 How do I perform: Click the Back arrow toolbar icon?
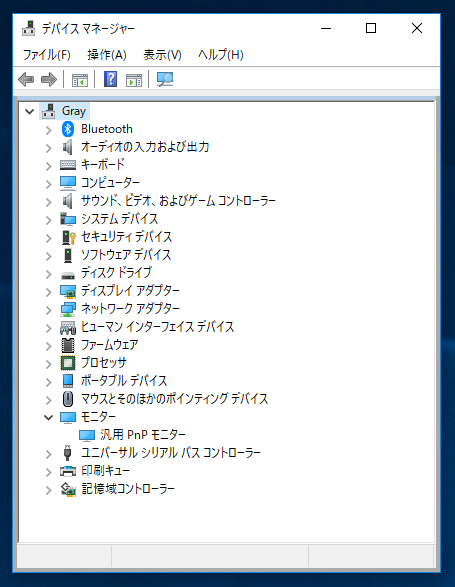pos(26,79)
